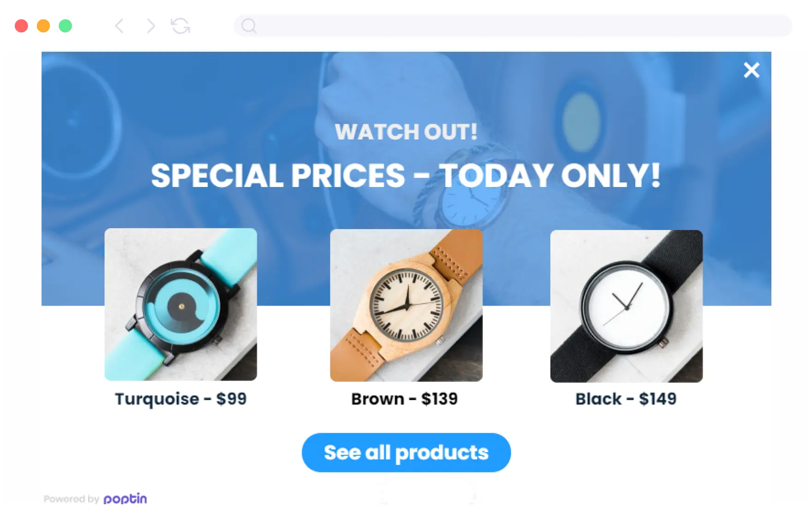This screenshot has height=507, width=812.
Task: Click the red window close dot
Action: tap(21, 26)
